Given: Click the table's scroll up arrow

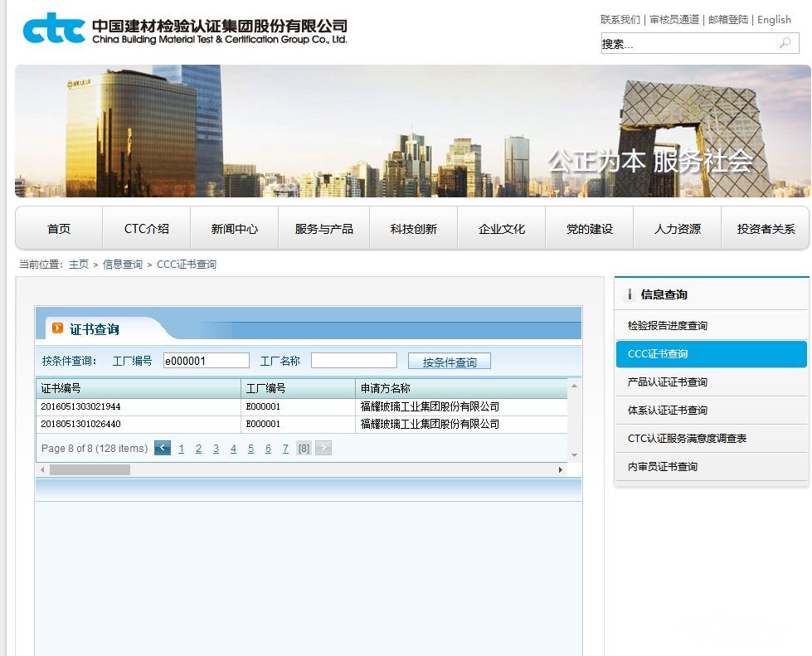Looking at the screenshot, I should tap(574, 386).
